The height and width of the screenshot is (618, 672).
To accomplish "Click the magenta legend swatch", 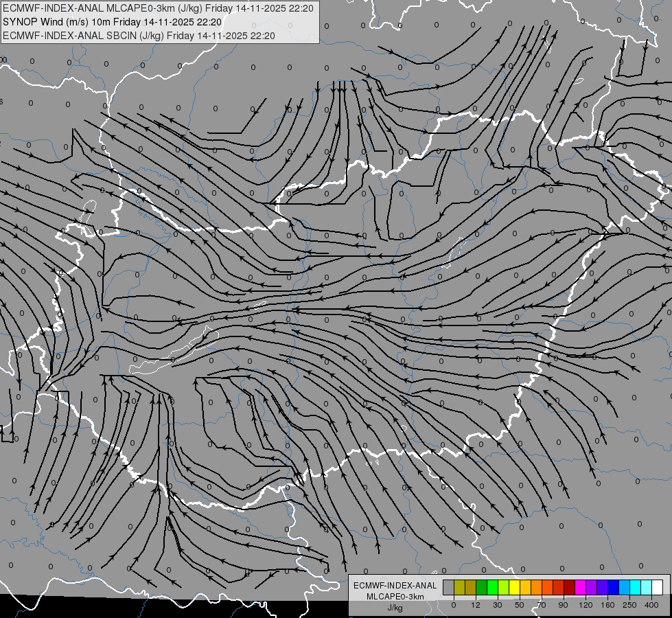I will click(x=580, y=587).
